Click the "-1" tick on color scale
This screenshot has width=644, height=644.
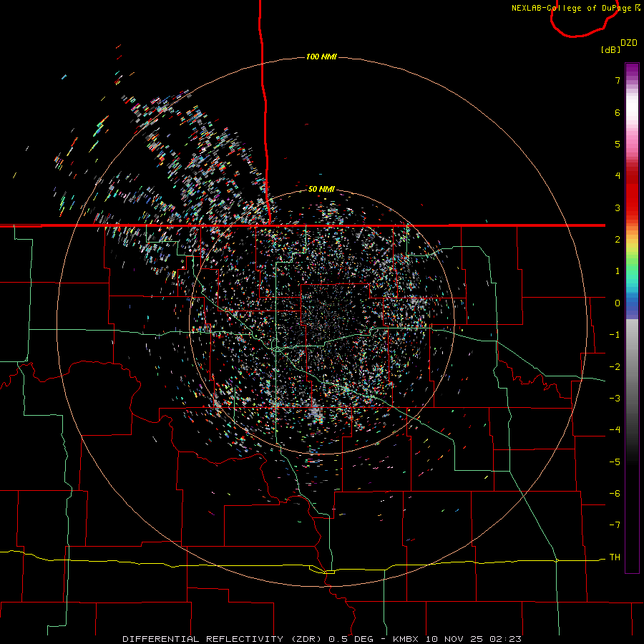[615, 335]
